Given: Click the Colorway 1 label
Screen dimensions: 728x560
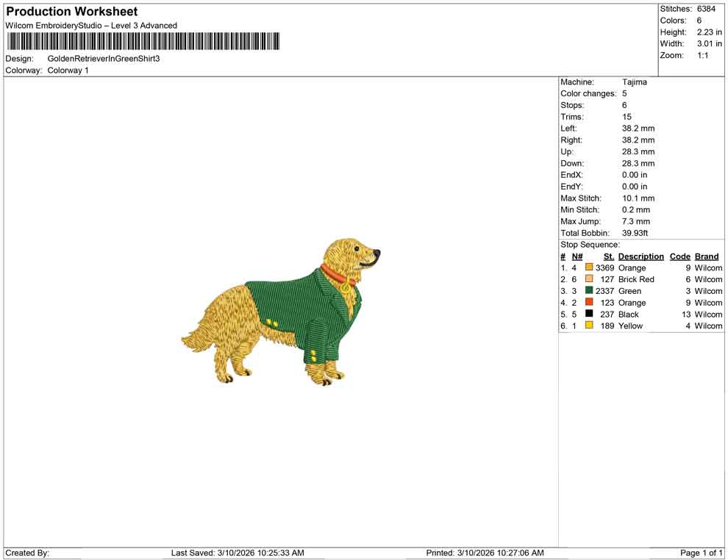Looking at the screenshot, I should pos(65,71).
